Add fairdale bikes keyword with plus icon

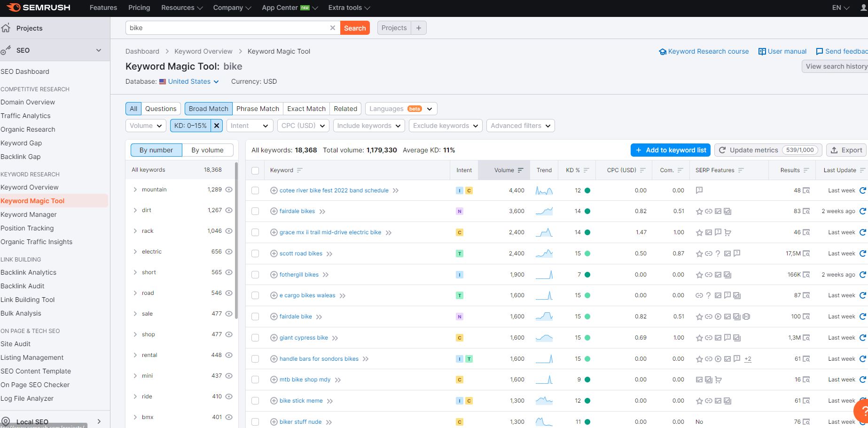tap(274, 211)
